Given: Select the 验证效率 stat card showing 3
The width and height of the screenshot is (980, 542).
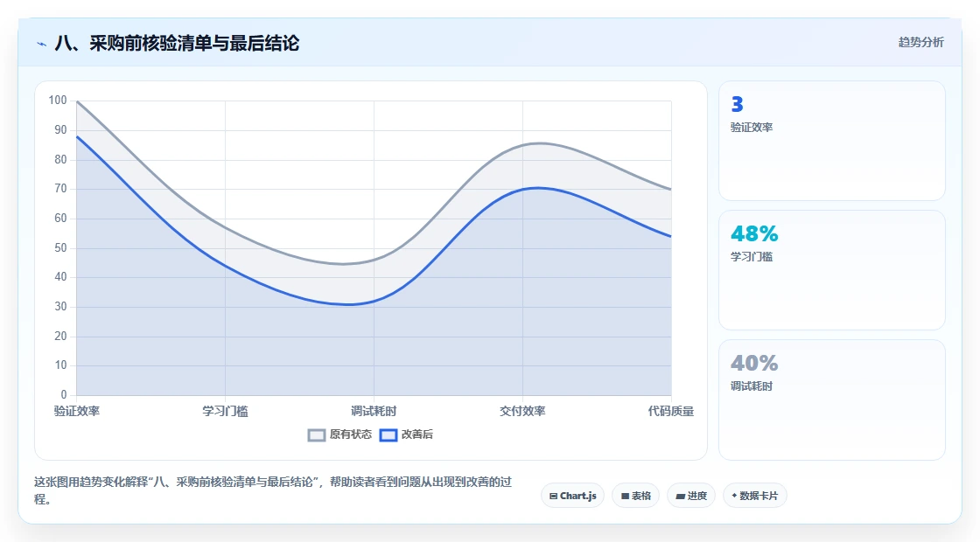Looking at the screenshot, I should point(832,141).
